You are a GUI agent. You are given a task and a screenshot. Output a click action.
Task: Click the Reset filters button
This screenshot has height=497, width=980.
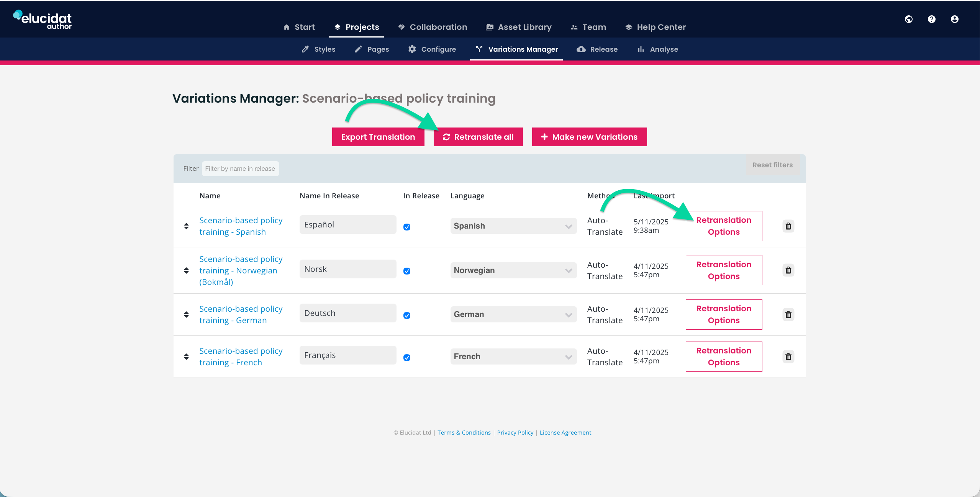[773, 165]
